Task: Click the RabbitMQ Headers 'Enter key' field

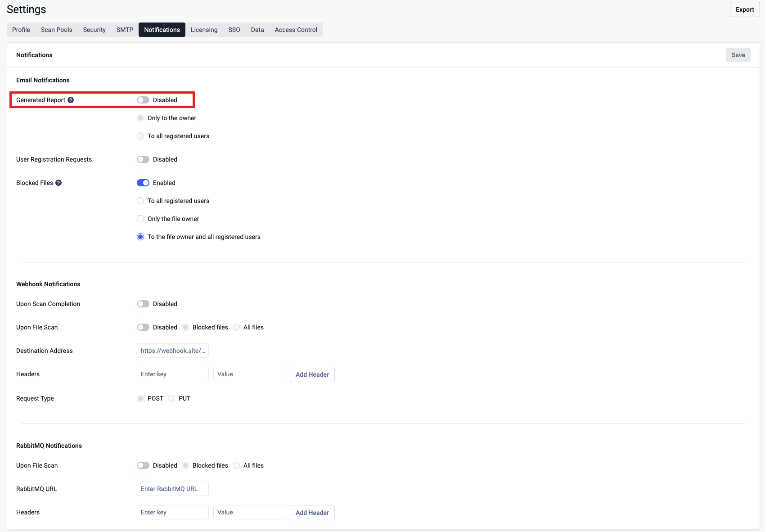Action: [173, 512]
